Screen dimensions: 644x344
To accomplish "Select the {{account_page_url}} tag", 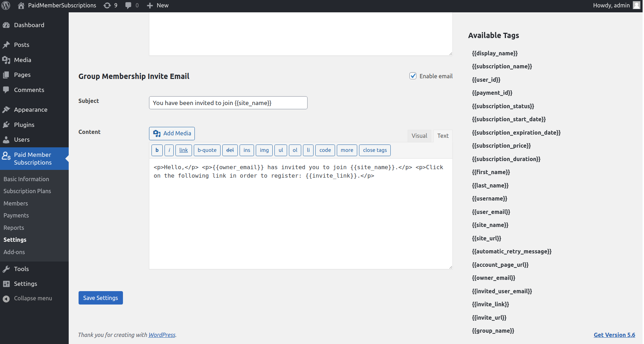I will (x=500, y=265).
